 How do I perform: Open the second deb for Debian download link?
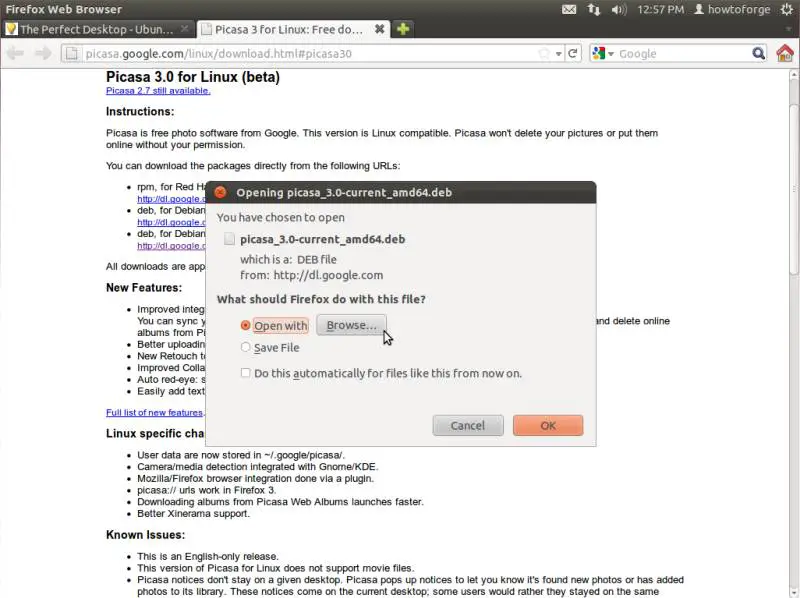pos(171,246)
